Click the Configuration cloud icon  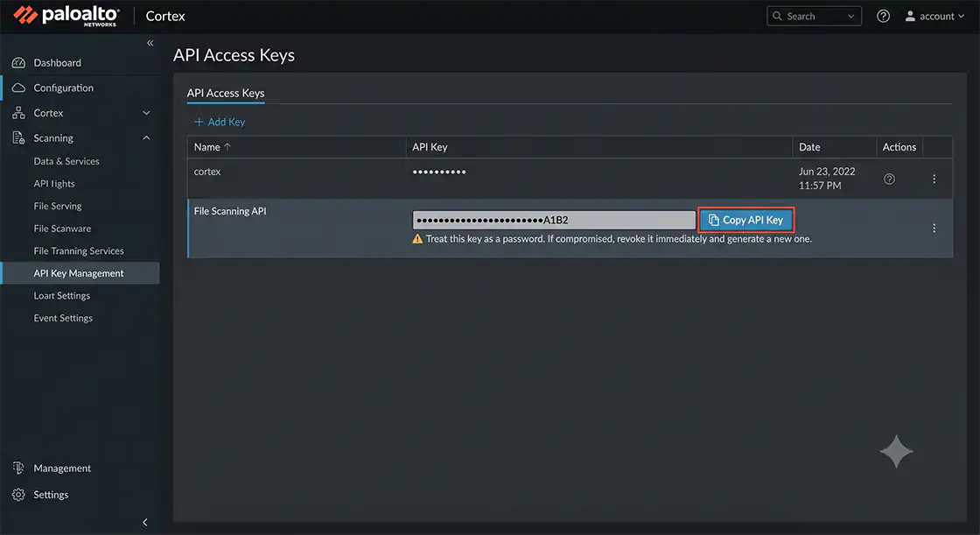click(x=18, y=88)
